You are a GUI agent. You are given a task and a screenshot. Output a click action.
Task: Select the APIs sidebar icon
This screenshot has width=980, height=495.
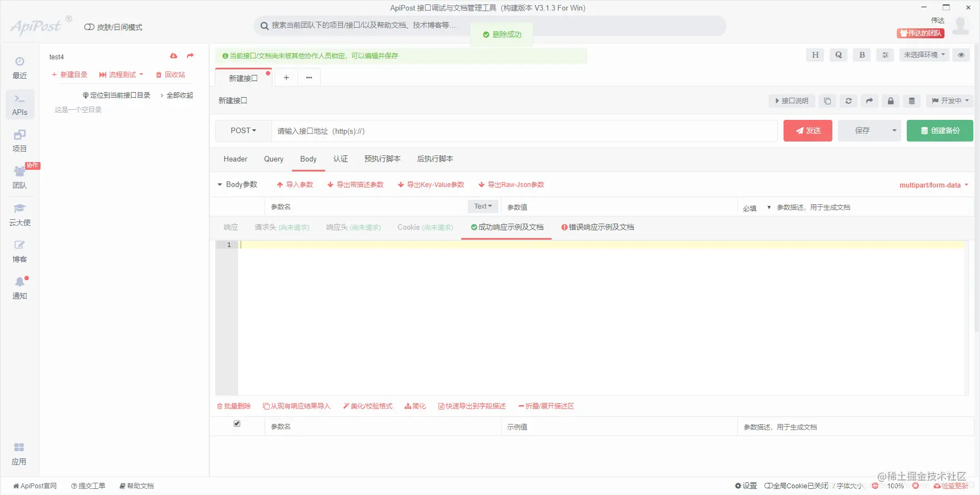click(19, 105)
